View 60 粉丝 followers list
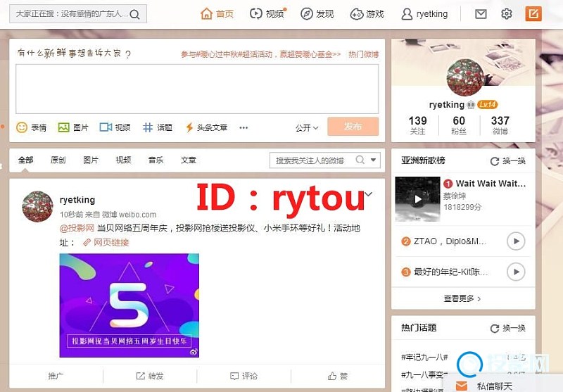This screenshot has height=392, width=563. coord(459,125)
